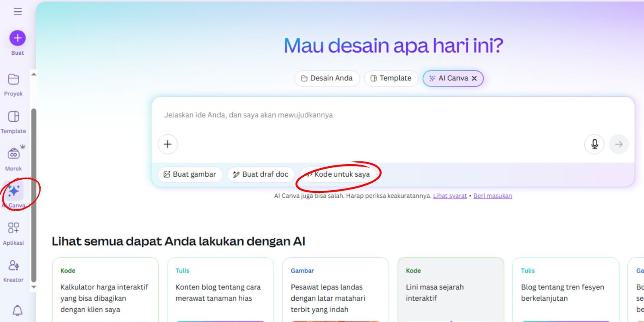
Task: Click the purple Buat plus button
Action: [x=18, y=38]
